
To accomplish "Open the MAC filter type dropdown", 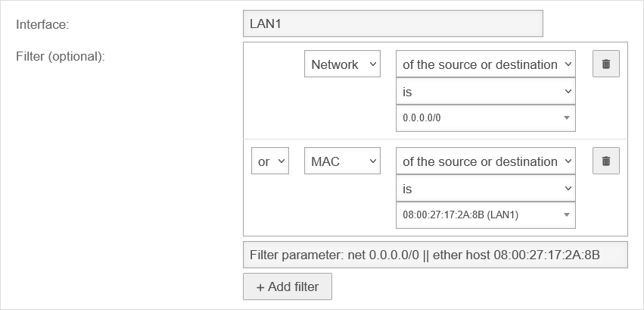I will coord(341,161).
